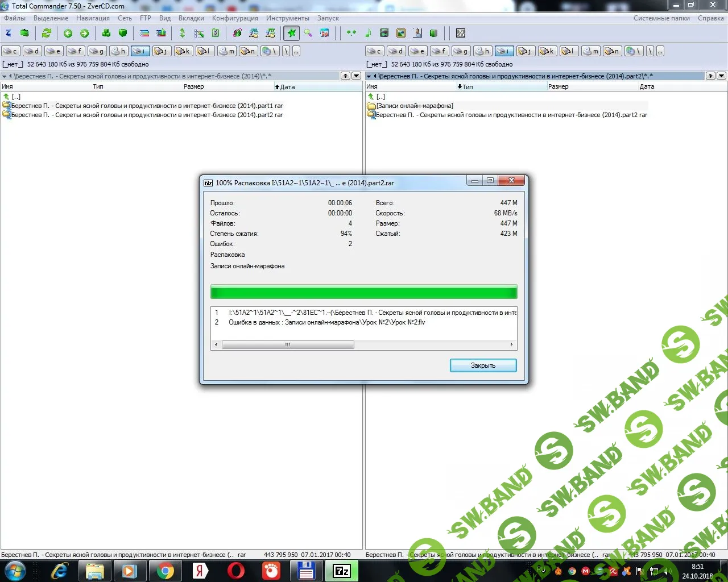Open 7-Zip from the Windows taskbar

pos(342,571)
